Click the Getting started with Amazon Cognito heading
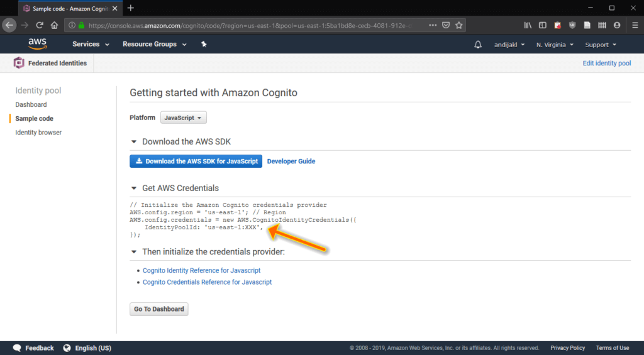 tap(214, 93)
